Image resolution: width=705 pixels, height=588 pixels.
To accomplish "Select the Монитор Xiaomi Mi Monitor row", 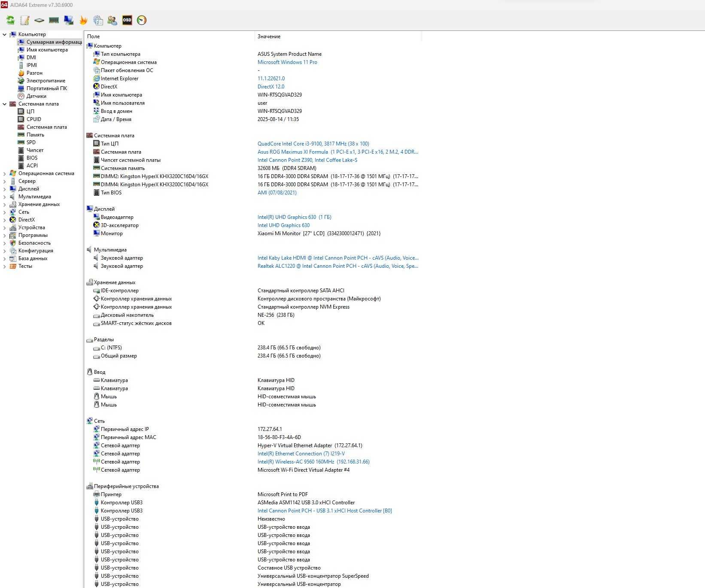I will tap(253, 233).
